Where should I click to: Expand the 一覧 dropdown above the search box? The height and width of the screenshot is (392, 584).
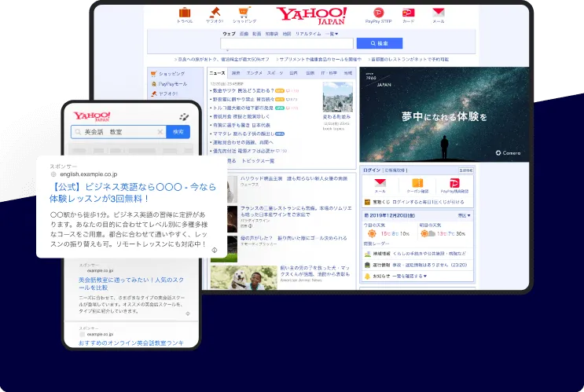pyautogui.click(x=332, y=34)
